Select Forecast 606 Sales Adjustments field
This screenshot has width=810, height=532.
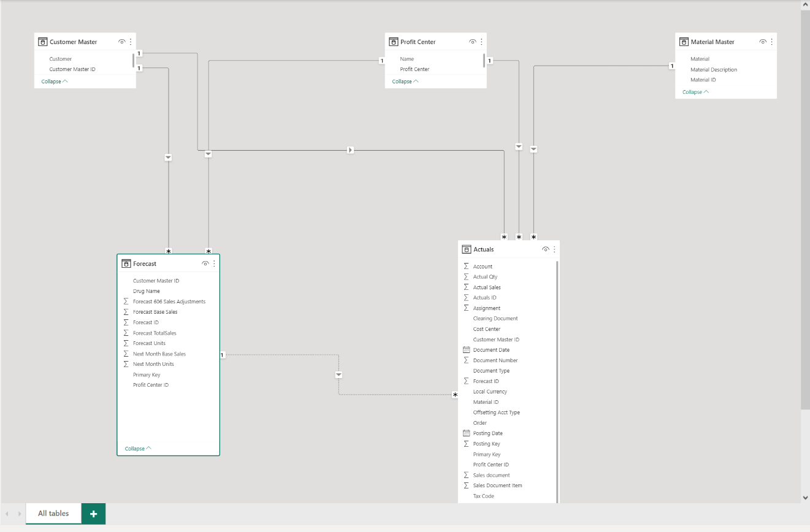168,302
